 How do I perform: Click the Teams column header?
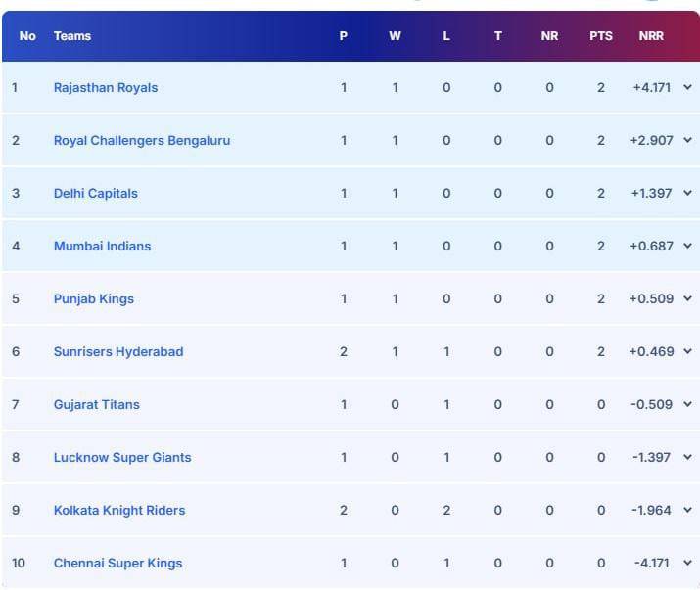coord(72,36)
